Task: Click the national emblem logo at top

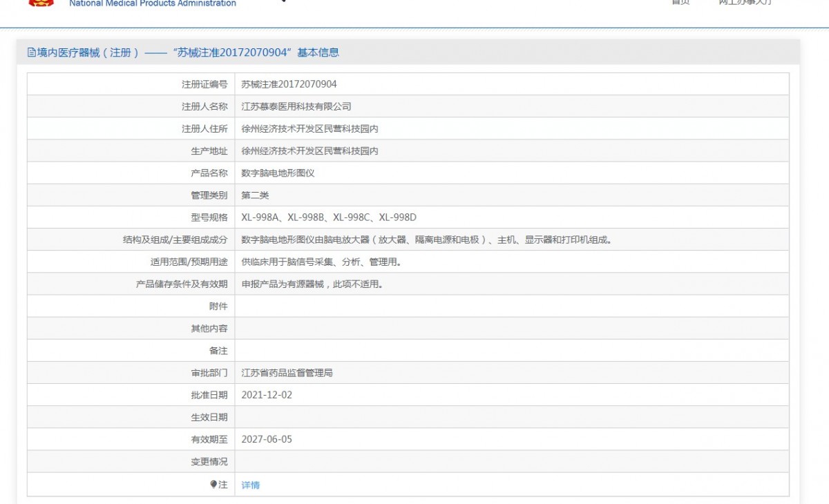Action: point(41,3)
